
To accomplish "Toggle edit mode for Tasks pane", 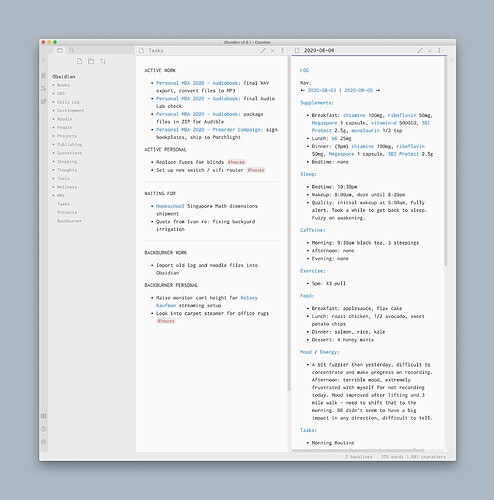I will [x=263, y=50].
